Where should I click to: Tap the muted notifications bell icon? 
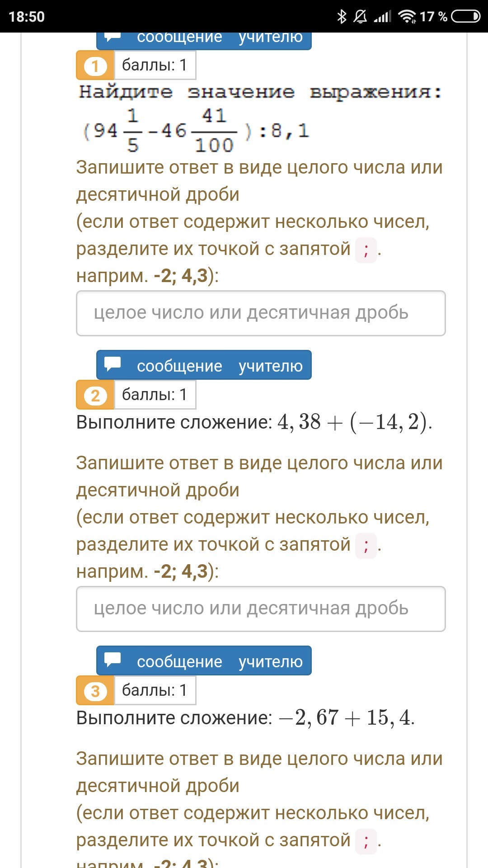point(360,17)
